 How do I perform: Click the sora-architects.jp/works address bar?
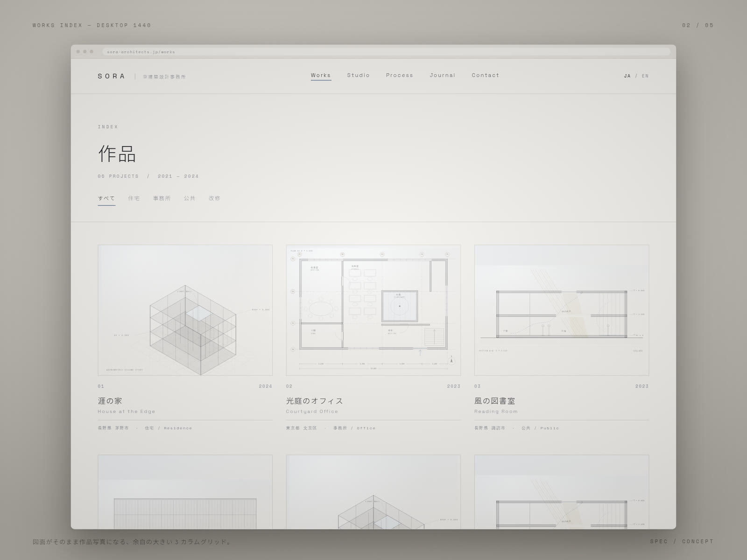tap(386, 52)
